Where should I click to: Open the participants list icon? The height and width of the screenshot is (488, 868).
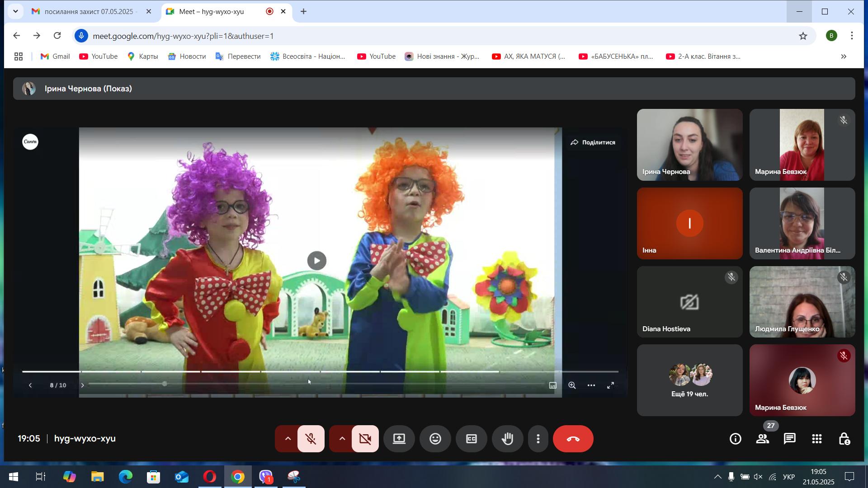point(763,439)
